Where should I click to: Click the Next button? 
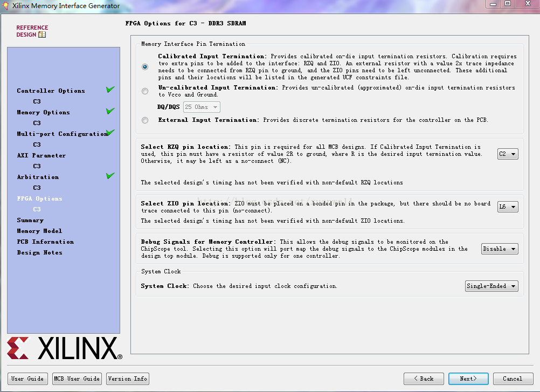pyautogui.click(x=468, y=379)
